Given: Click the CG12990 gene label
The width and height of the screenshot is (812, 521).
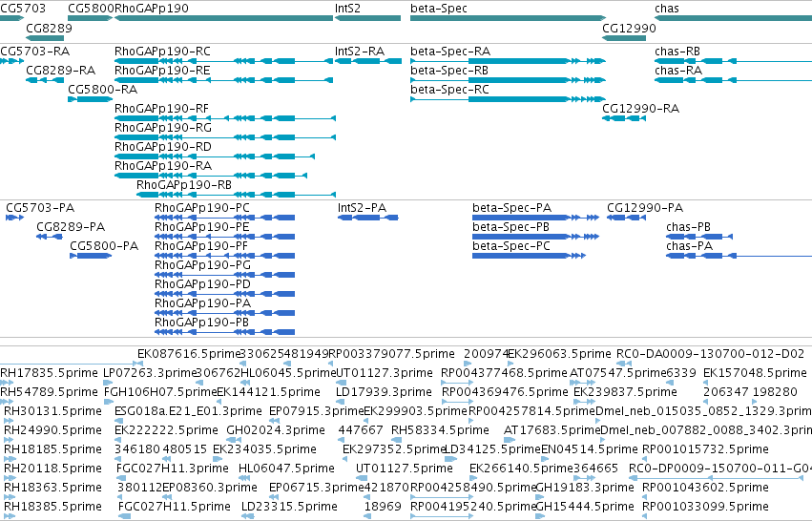Looking at the screenshot, I should click(629, 28).
